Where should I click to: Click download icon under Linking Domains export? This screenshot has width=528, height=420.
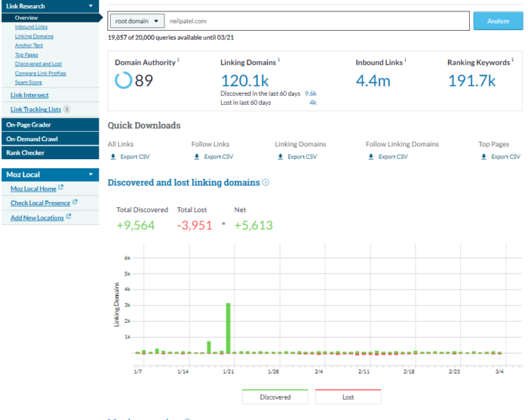(280, 157)
